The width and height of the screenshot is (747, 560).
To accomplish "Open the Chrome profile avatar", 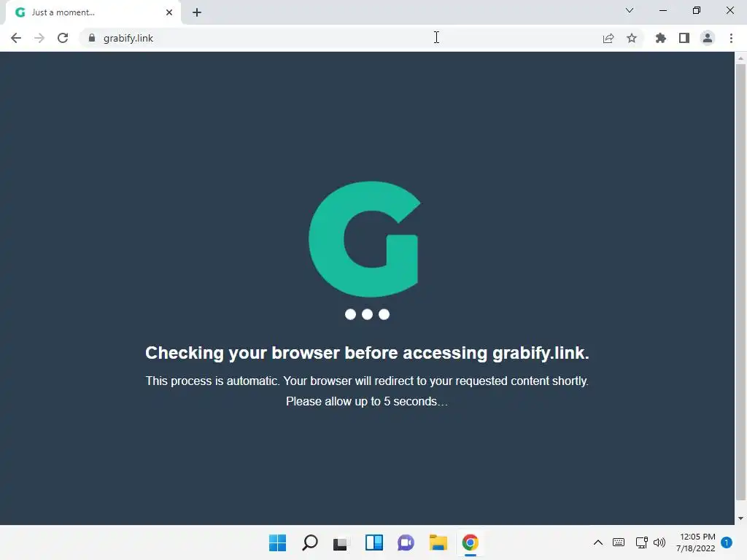I will pyautogui.click(x=708, y=38).
